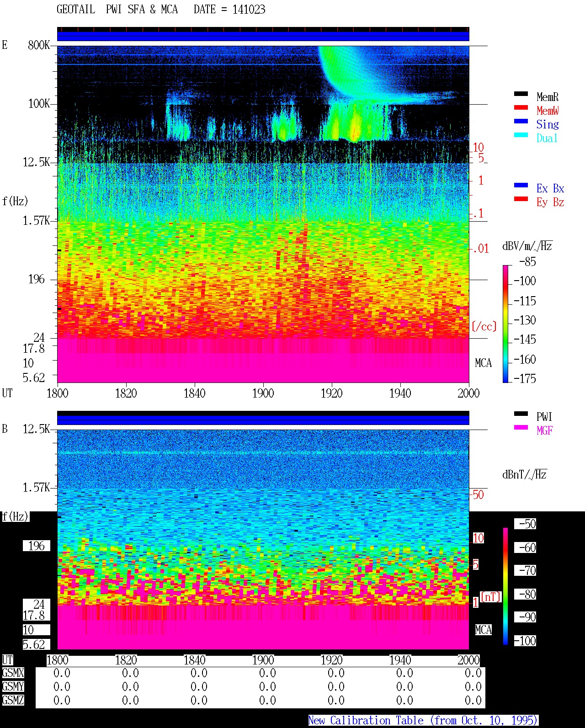Image resolution: width=585 pixels, height=728 pixels.
Task: Click the dBV/m/√Hz unit label
Action: [527, 246]
